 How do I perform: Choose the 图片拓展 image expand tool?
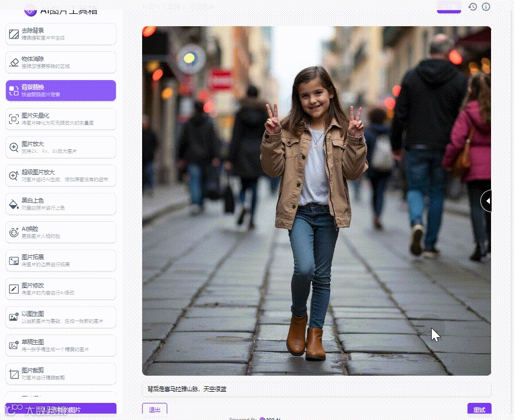[61, 260]
